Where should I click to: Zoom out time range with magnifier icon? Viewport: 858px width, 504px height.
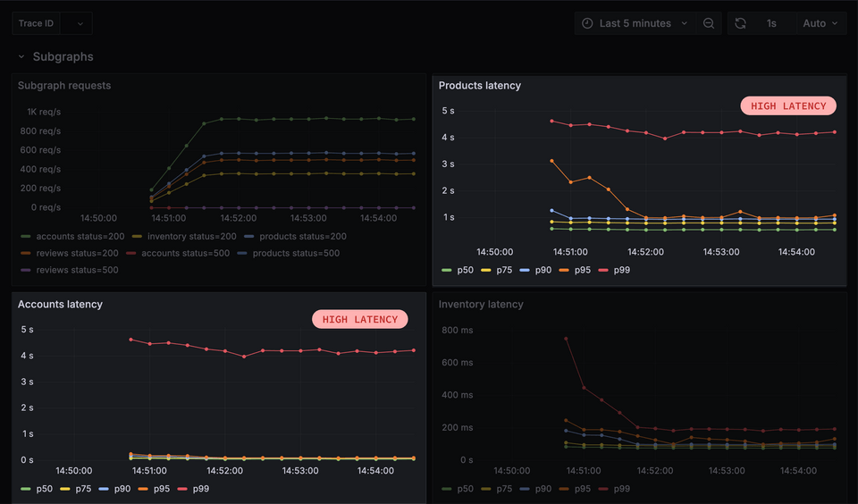[x=709, y=23]
